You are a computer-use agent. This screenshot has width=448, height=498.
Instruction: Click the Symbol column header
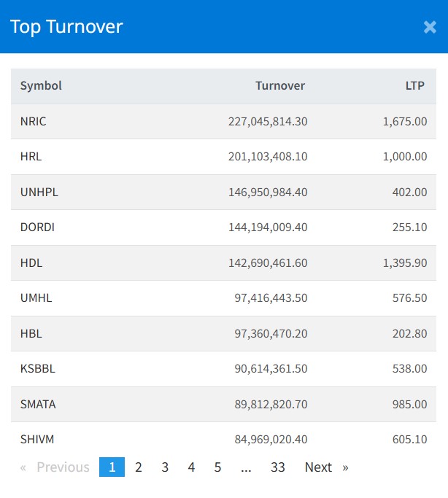[41, 86]
